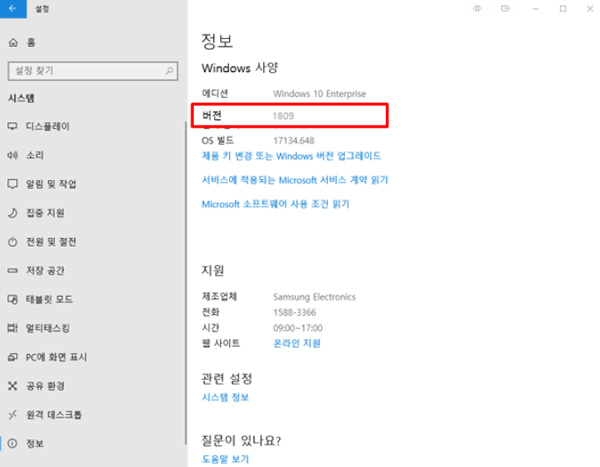Open Microsoft 소프트웨어 사용 조건 읽기 link
Screen dimensions: 600x467
276,204
